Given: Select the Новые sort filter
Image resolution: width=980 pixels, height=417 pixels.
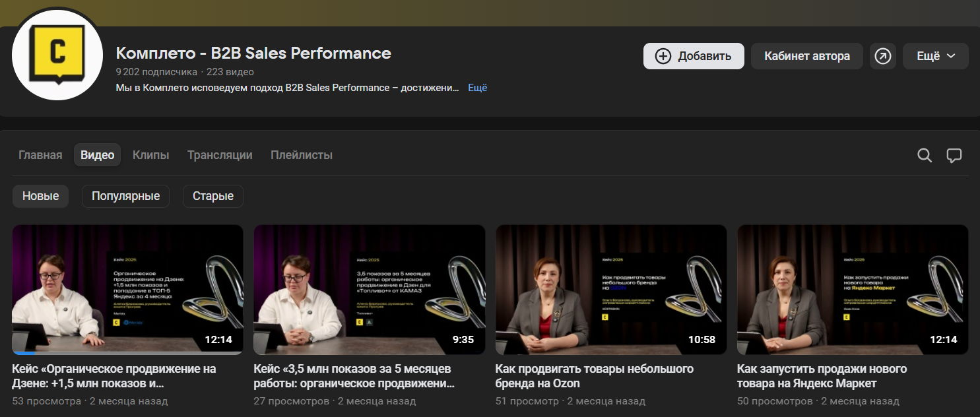Looking at the screenshot, I should 40,196.
